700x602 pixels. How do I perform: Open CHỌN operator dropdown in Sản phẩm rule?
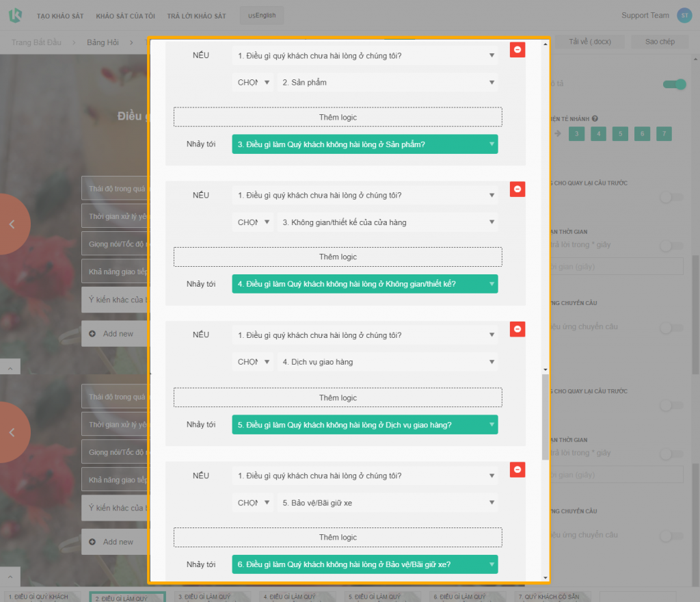click(253, 82)
